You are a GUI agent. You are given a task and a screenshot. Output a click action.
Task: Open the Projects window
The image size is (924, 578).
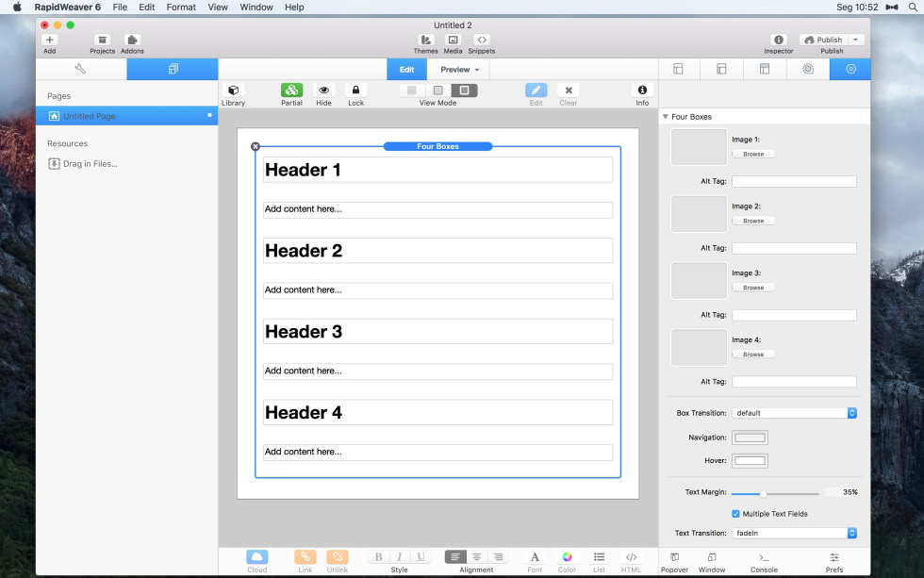click(102, 40)
